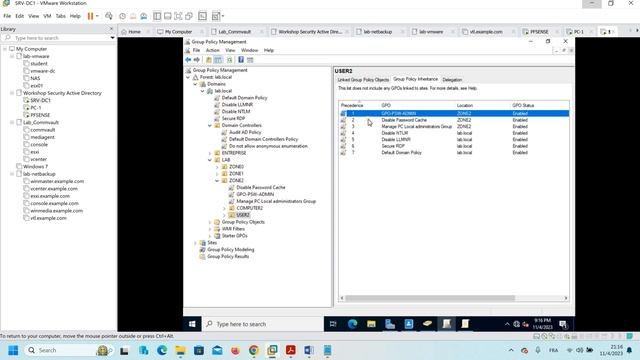Switch to the Home tab in VMware
The image size is (640, 360).
click(134, 31)
